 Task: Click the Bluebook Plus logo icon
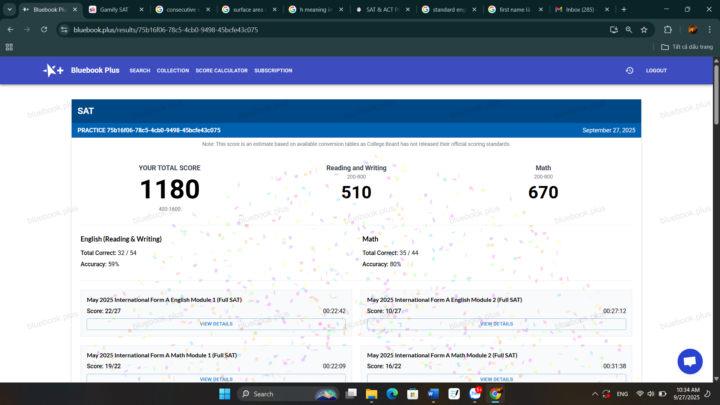point(53,70)
